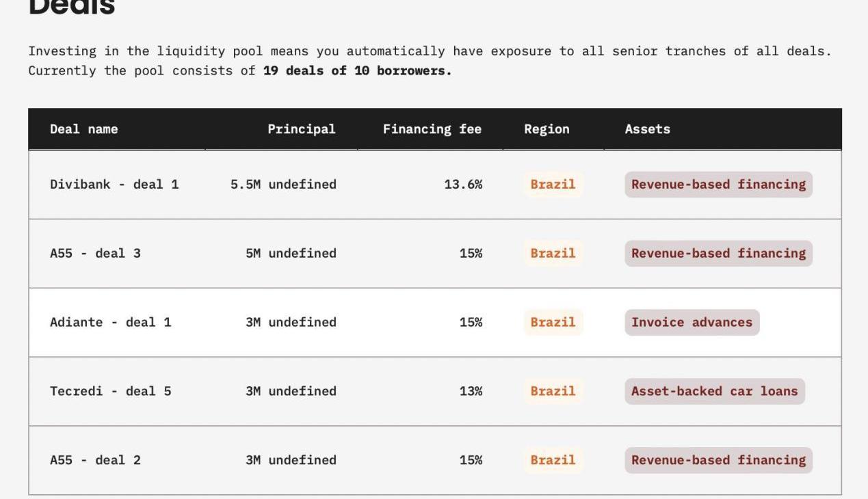Sort by the Principal column header
The height and width of the screenshot is (499, 868).
pyautogui.click(x=301, y=129)
